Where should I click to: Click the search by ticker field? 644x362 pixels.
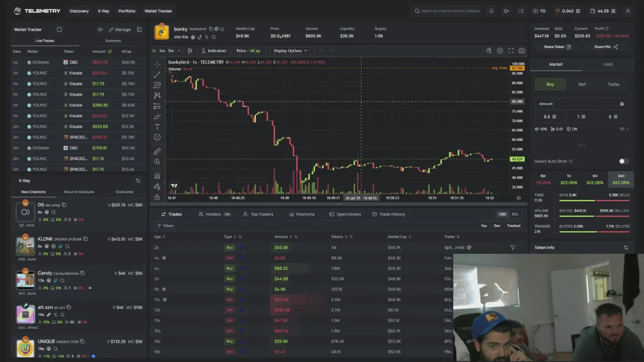tap(447, 11)
